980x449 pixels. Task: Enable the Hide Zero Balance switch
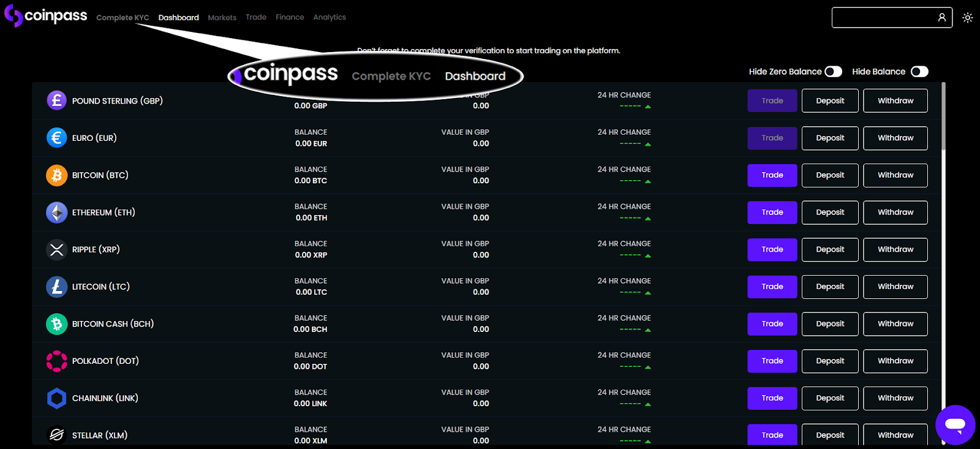pos(833,72)
